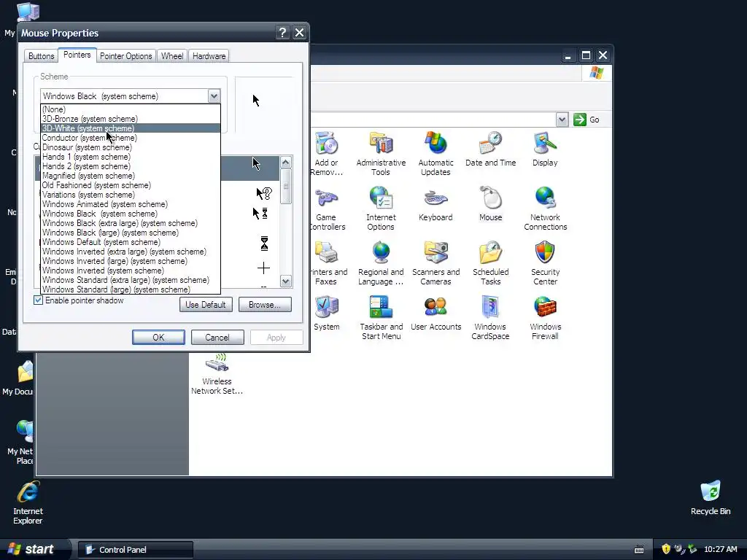Switch to the Wheel tab
The image size is (747, 560).
pos(172,56)
